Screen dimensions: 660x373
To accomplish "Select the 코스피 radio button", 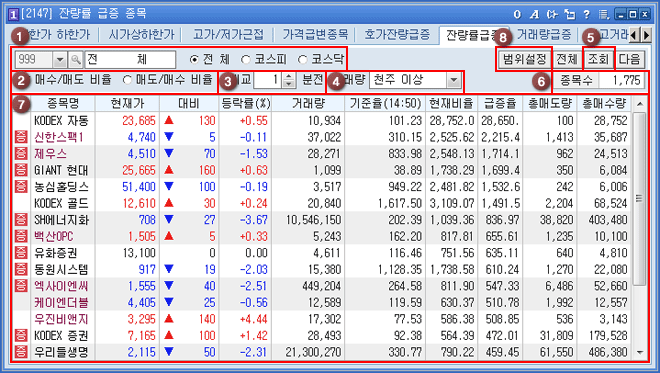I will (x=245, y=60).
